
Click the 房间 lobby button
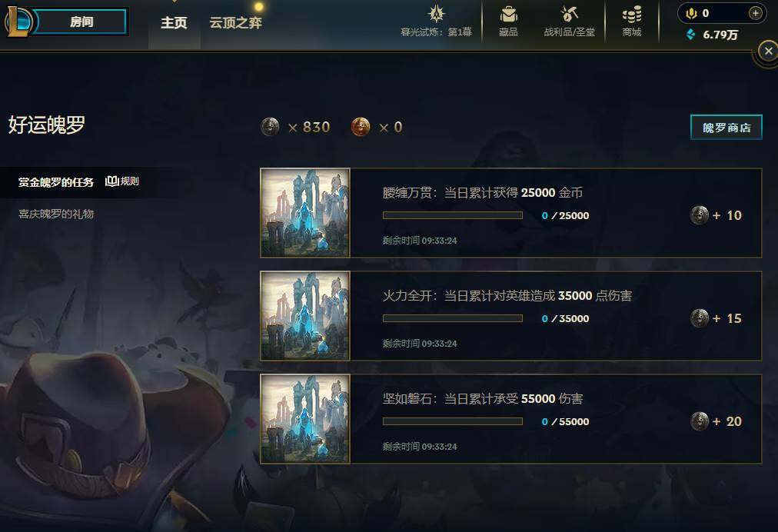[x=81, y=22]
